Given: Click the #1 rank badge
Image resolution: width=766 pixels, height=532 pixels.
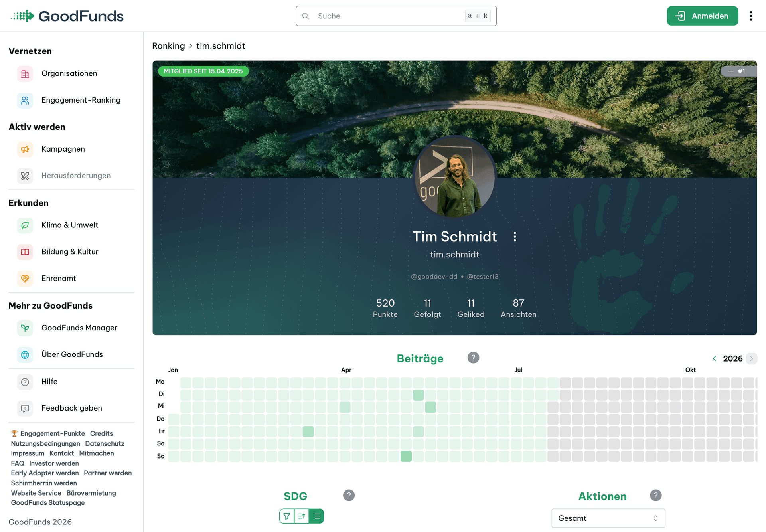Looking at the screenshot, I should click(738, 71).
